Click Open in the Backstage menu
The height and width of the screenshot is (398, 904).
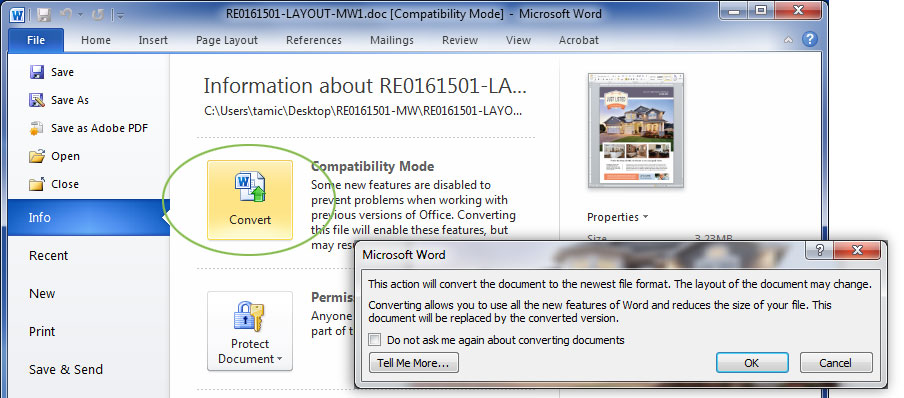click(x=54, y=156)
